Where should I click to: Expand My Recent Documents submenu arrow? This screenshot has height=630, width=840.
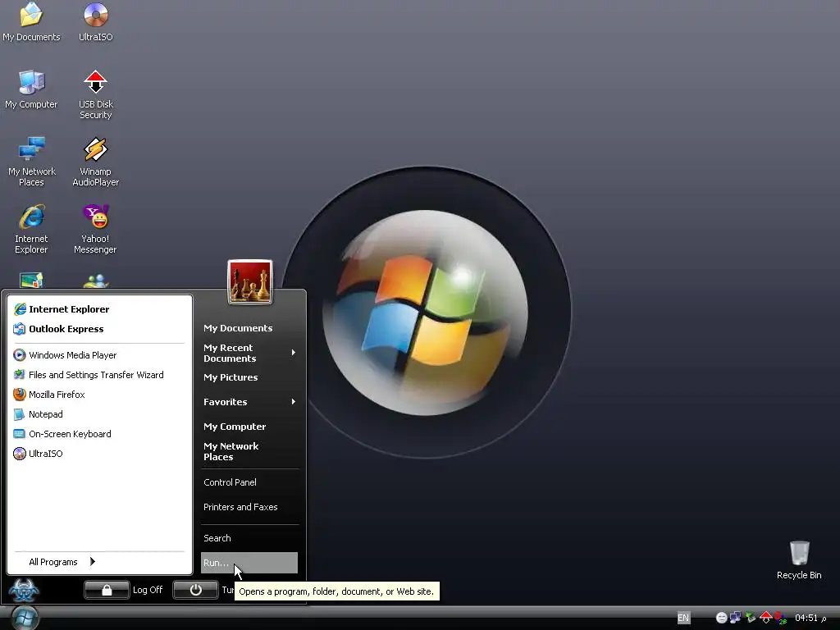(x=293, y=353)
